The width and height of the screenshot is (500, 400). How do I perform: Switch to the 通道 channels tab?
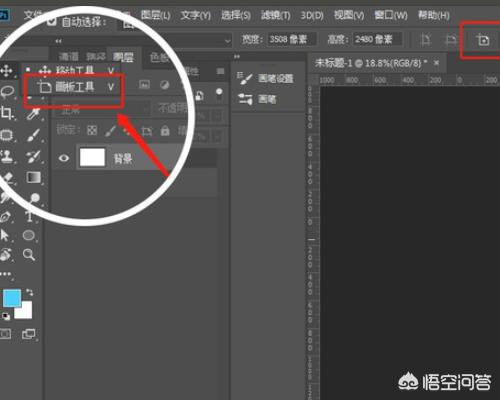point(69,57)
